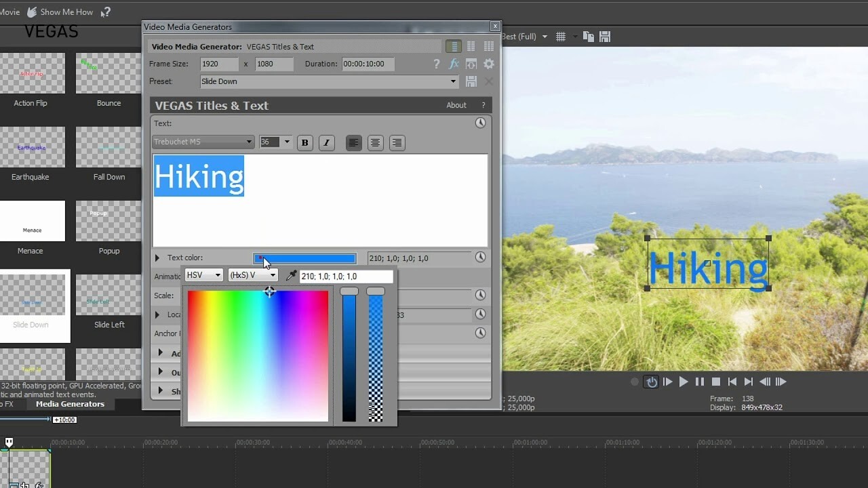Click the Frame Size height field 1080

click(275, 64)
